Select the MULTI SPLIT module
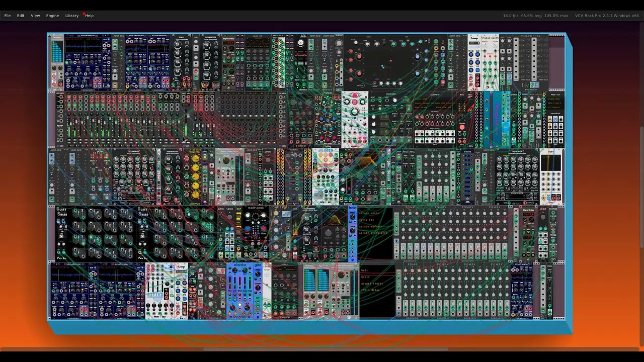Screen dimensions: 644x362 (278, 63)
